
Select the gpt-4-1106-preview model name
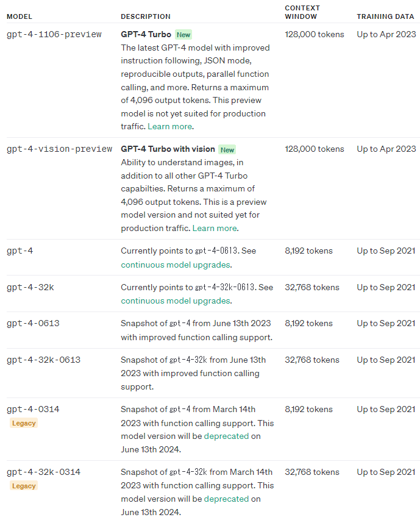pyautogui.click(x=54, y=35)
